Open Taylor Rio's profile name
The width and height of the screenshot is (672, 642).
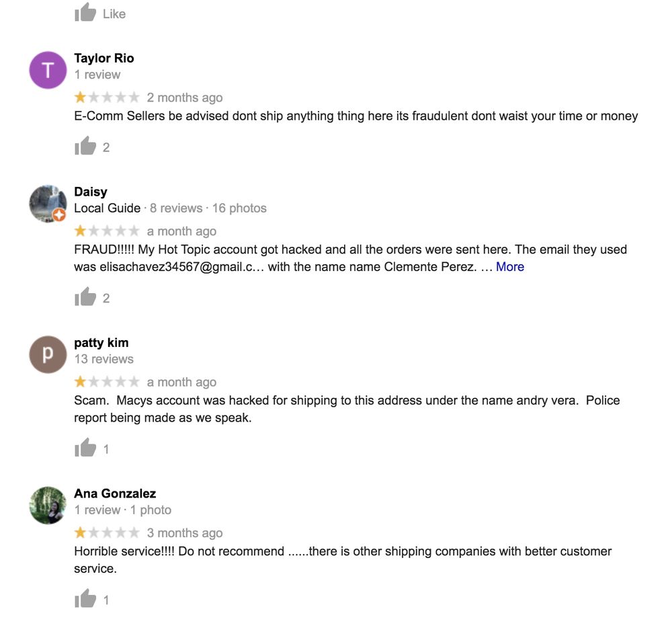(x=104, y=58)
